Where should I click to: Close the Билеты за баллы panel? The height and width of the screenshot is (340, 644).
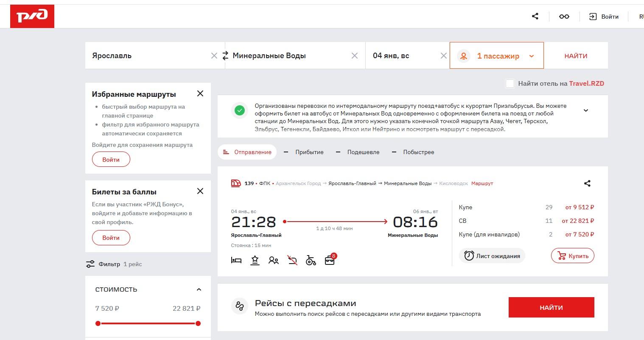click(200, 191)
